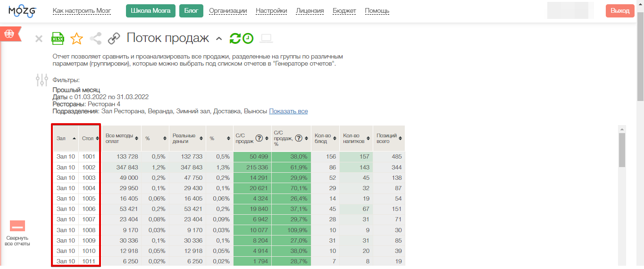This screenshot has height=269, width=644.
Task: Sort table by Стол column
Action: 90,138
